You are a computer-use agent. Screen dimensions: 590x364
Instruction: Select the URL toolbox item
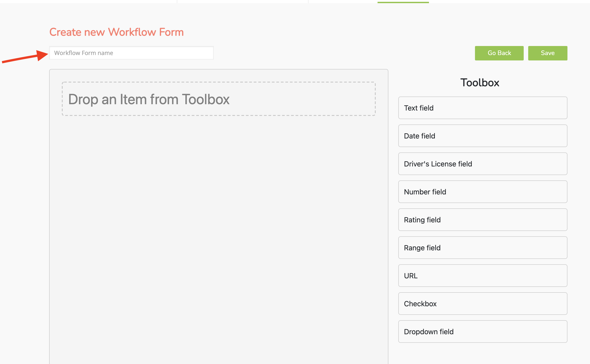(x=482, y=276)
